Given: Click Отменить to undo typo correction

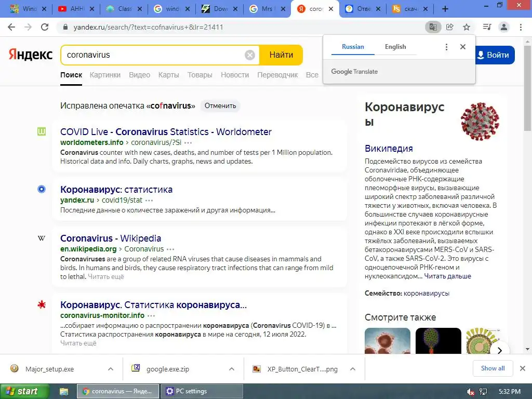Looking at the screenshot, I should [x=220, y=106].
